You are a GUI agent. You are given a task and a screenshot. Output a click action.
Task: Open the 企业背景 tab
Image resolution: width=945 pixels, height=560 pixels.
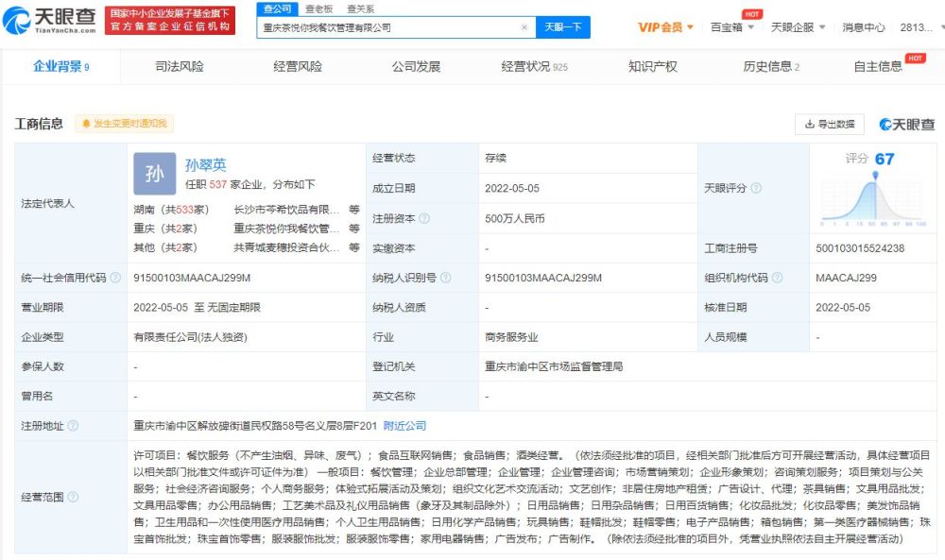[60, 66]
